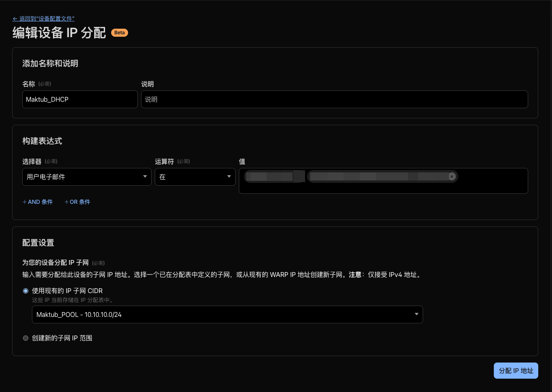This screenshot has width=552, height=392.
Task: Click the orange Beta badge
Action: coord(119,33)
